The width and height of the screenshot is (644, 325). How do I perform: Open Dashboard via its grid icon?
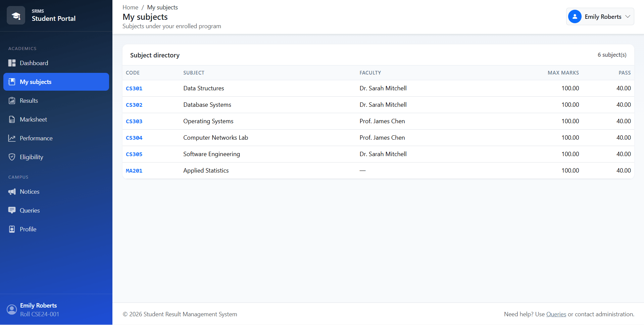(12, 63)
